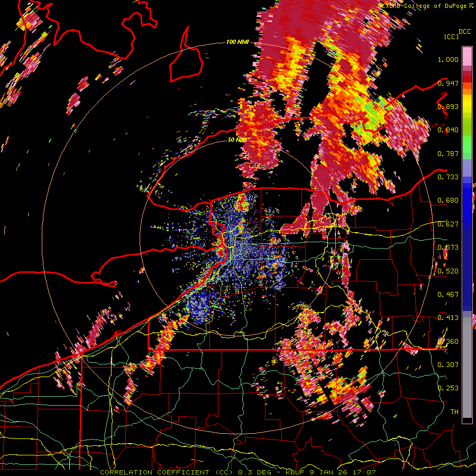Click the 0.840 scale value
Image resolution: width=476 pixels, height=476 pixels.
tap(448, 130)
